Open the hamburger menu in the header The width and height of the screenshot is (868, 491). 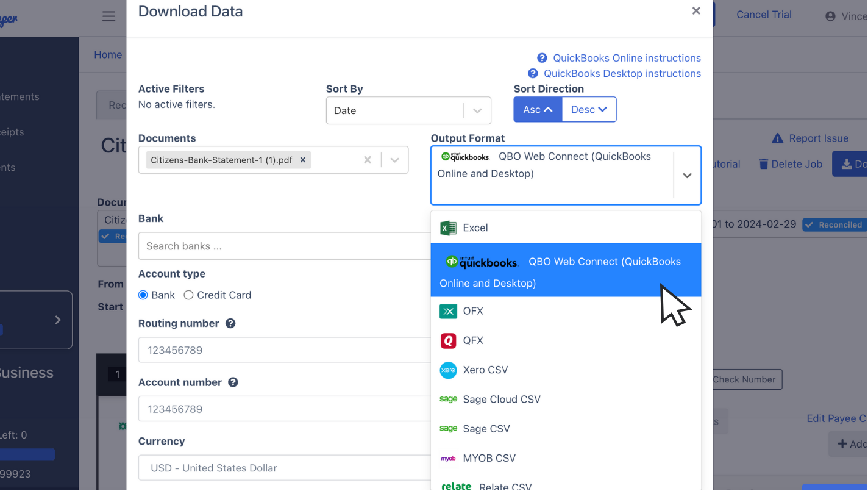(108, 16)
